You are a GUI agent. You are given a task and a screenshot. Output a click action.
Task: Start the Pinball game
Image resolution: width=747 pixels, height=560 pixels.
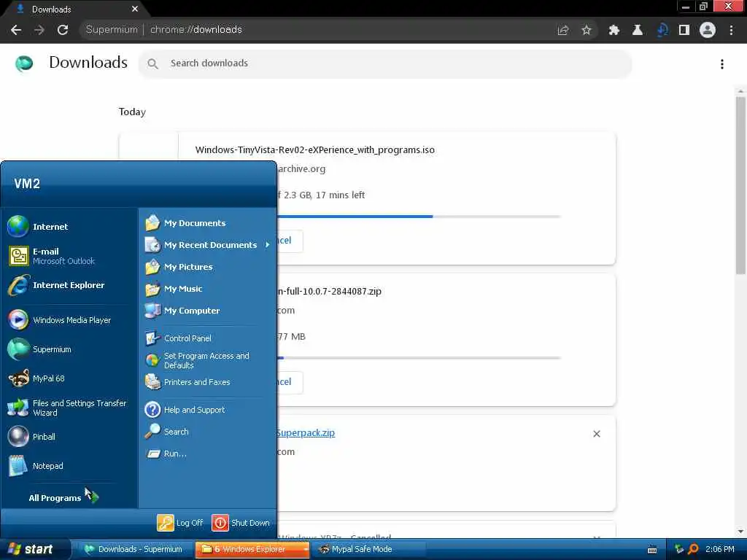tap(32, 437)
